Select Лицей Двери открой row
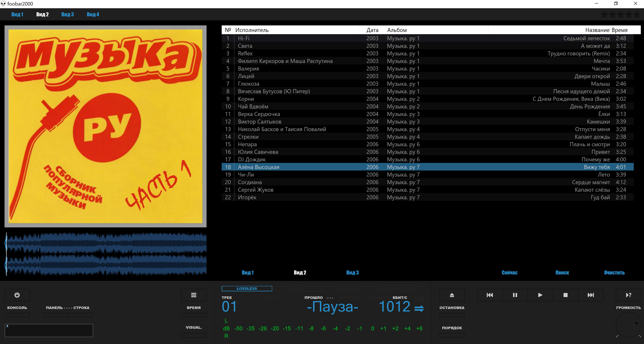 coord(428,76)
